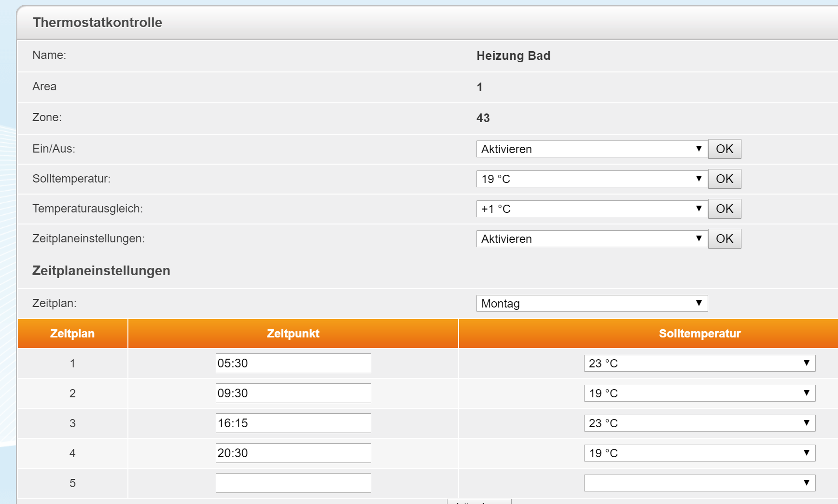The image size is (838, 504).
Task: Click OK beside Temperaturausgleich
Action: pyautogui.click(x=724, y=209)
